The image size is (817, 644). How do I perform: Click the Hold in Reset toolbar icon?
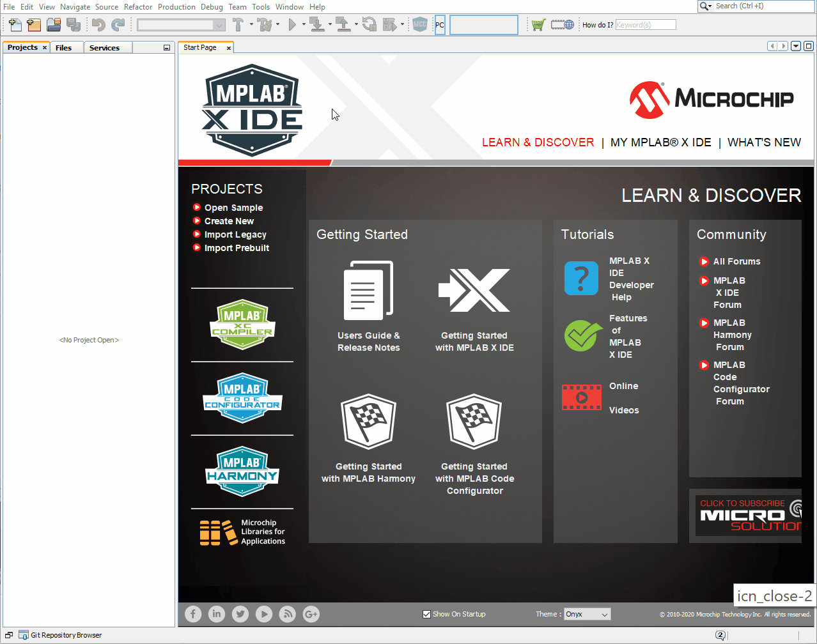click(369, 25)
